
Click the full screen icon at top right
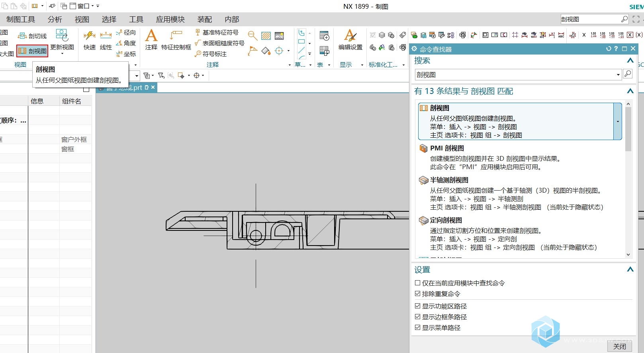(x=636, y=19)
